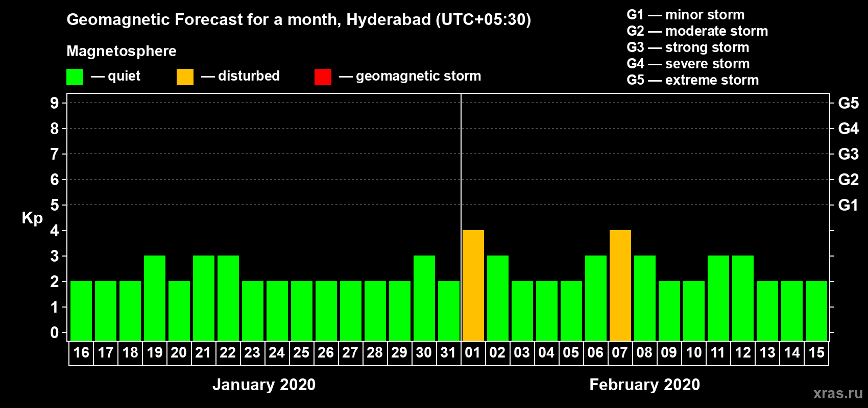Click the green bar above January 21
Viewport: 868px width, 408px height.
(204, 298)
